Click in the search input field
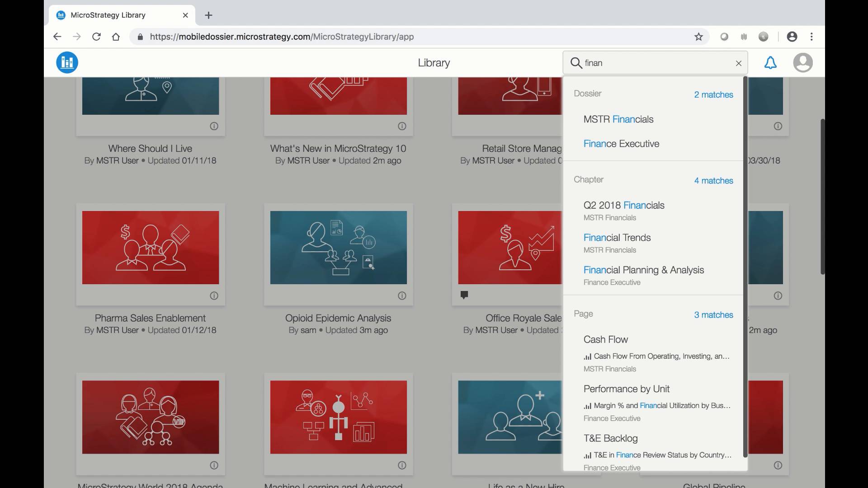 point(656,63)
